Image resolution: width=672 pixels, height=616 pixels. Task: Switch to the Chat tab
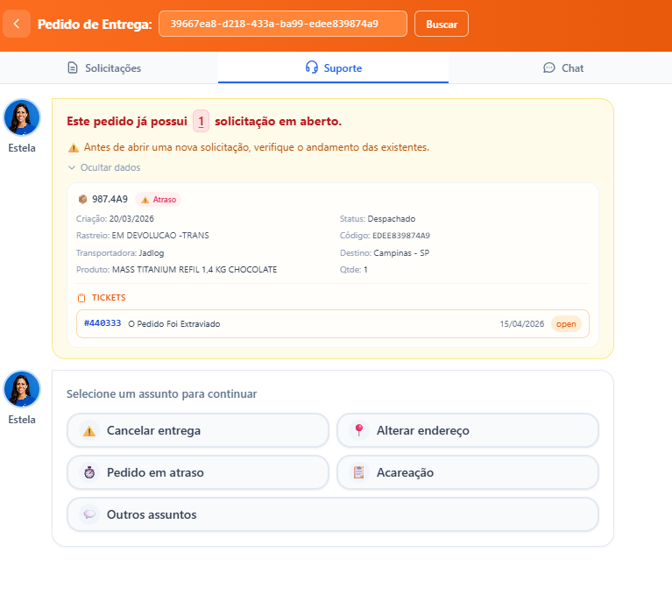click(563, 67)
